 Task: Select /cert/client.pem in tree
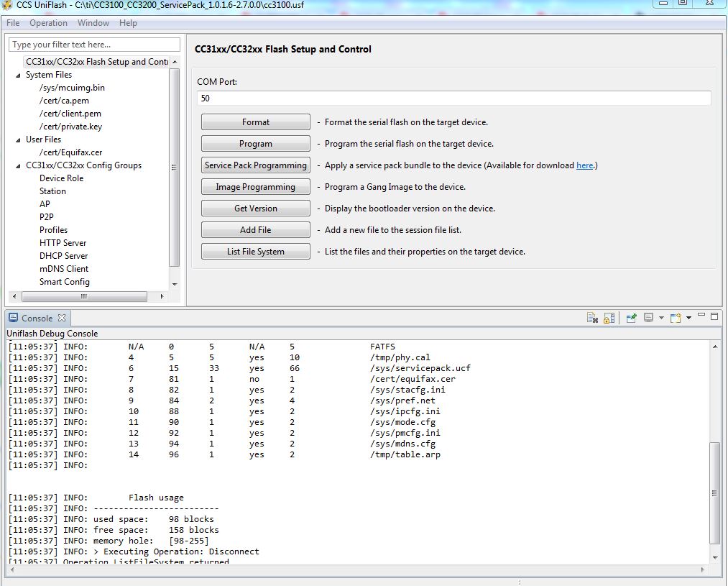pyautogui.click(x=70, y=114)
